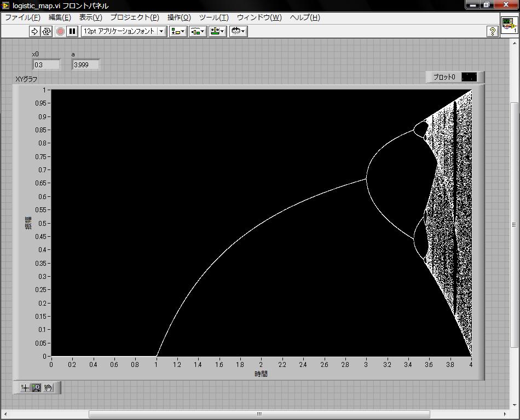520x420 pixels.
Task: Open the プロジェクト(P) menu
Action: 135,17
